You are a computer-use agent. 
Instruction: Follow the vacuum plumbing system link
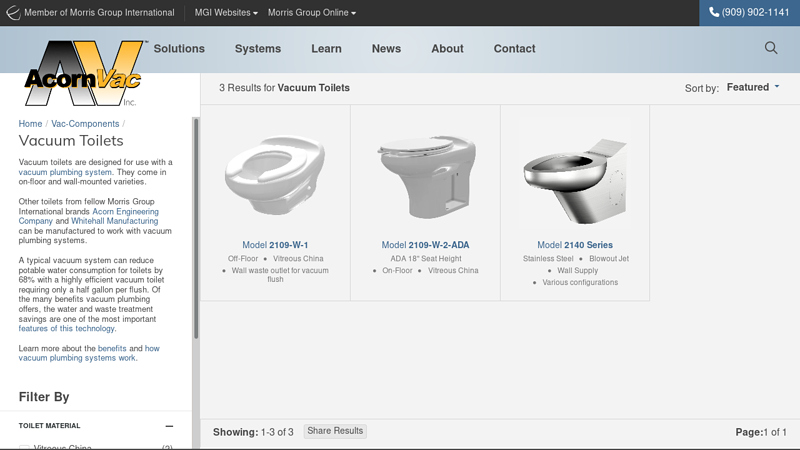pyautogui.click(x=65, y=172)
